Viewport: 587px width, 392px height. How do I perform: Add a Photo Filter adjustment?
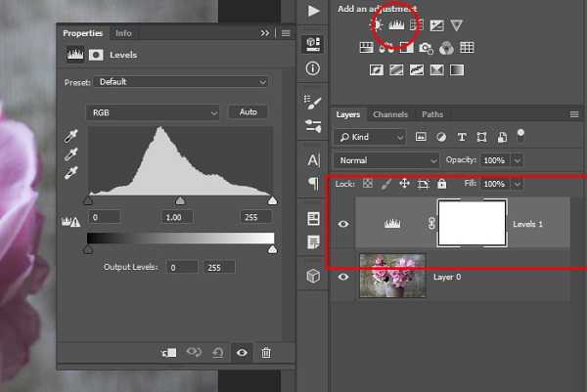pos(426,48)
